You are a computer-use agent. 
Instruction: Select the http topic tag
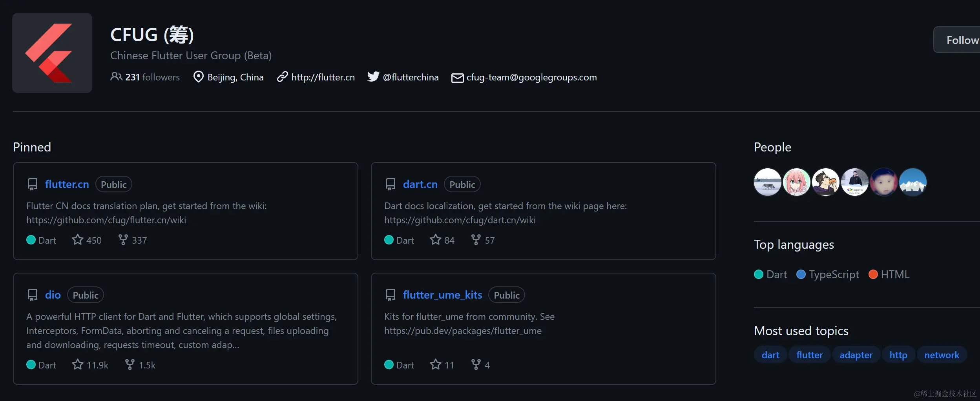coord(898,355)
